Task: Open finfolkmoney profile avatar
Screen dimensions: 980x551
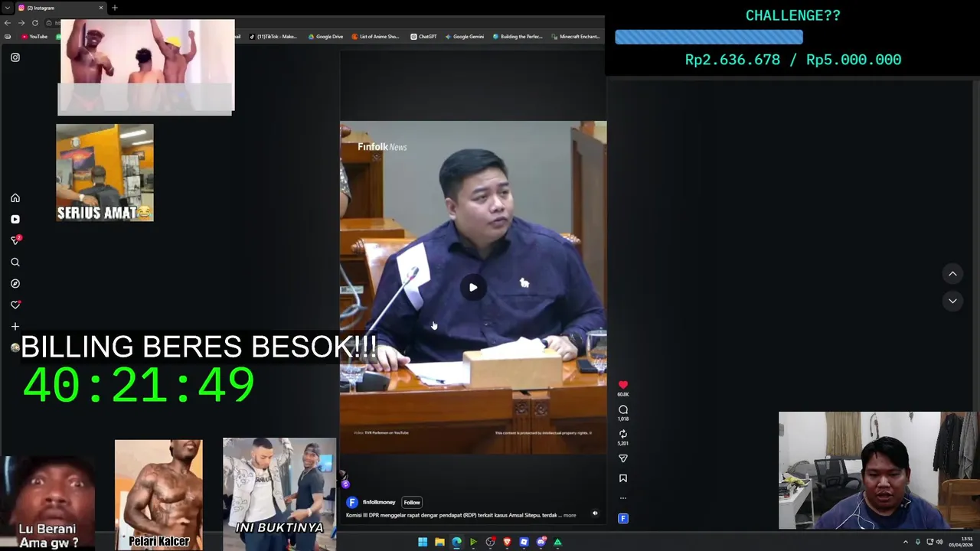Action: pos(352,503)
